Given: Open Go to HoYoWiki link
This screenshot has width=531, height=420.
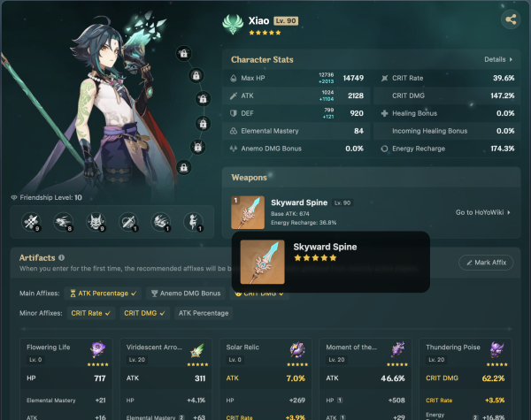Looking at the screenshot, I should pyautogui.click(x=482, y=212).
